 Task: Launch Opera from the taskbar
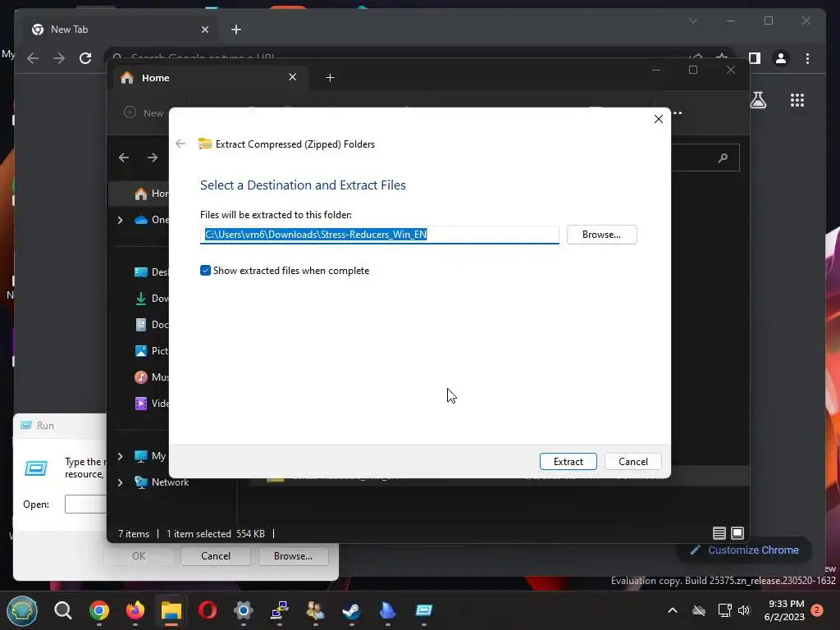[x=208, y=610]
